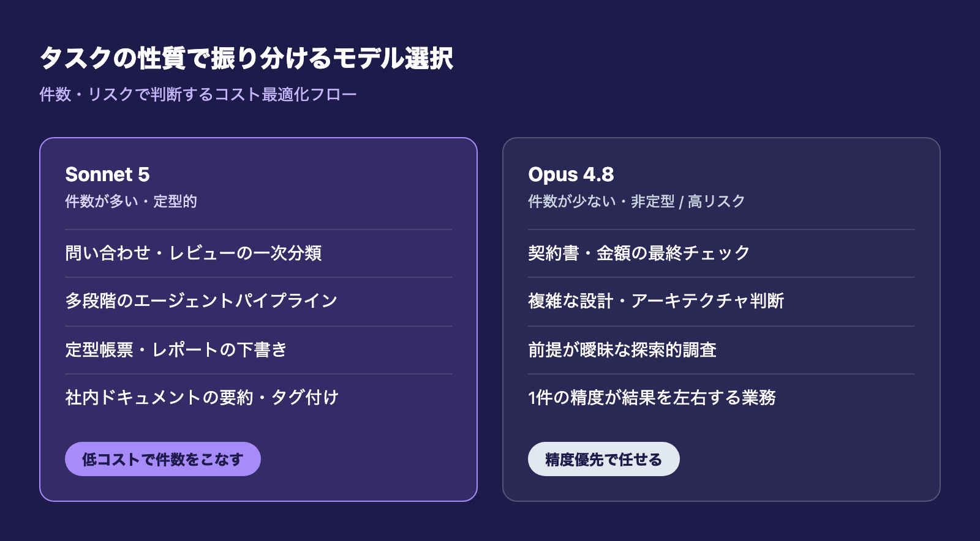
Task: Click the word Sonnet in the left card
Action: coord(99,174)
